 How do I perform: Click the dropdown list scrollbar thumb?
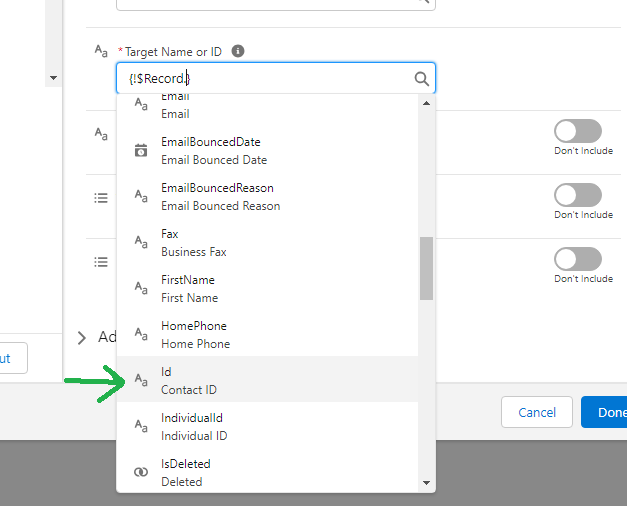coord(427,268)
